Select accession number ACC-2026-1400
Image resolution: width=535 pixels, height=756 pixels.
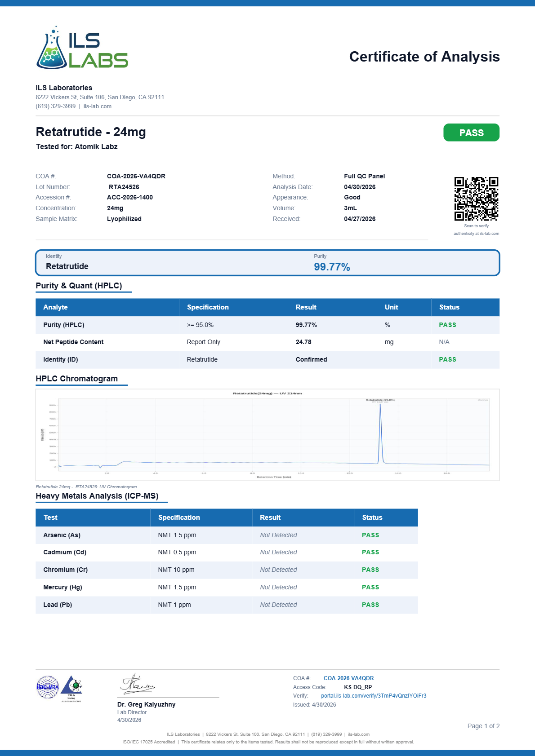(x=130, y=197)
